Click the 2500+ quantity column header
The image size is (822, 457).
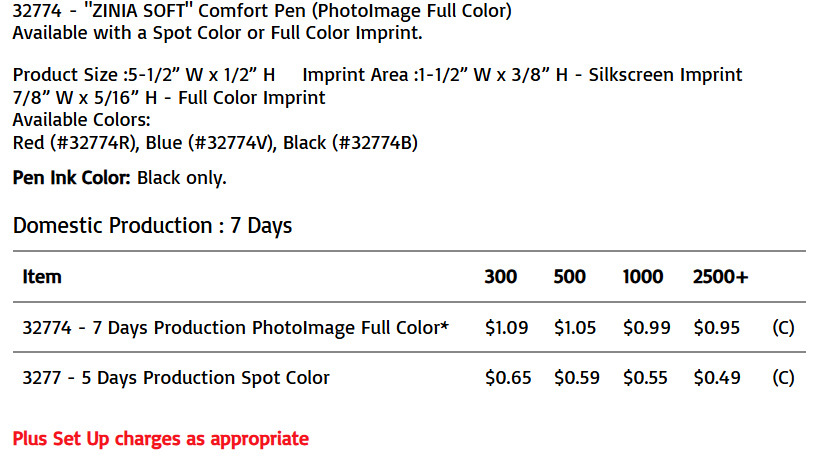720,277
